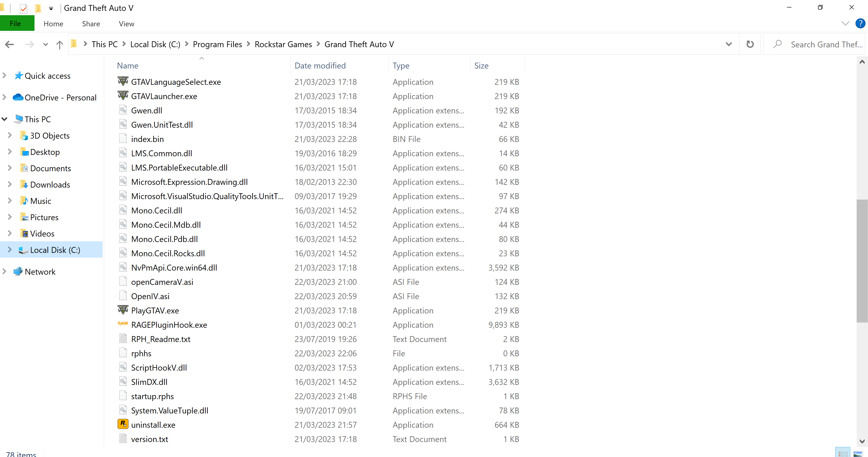Open the View ribbon tab
Screen dimensions: 868x457
pos(126,24)
